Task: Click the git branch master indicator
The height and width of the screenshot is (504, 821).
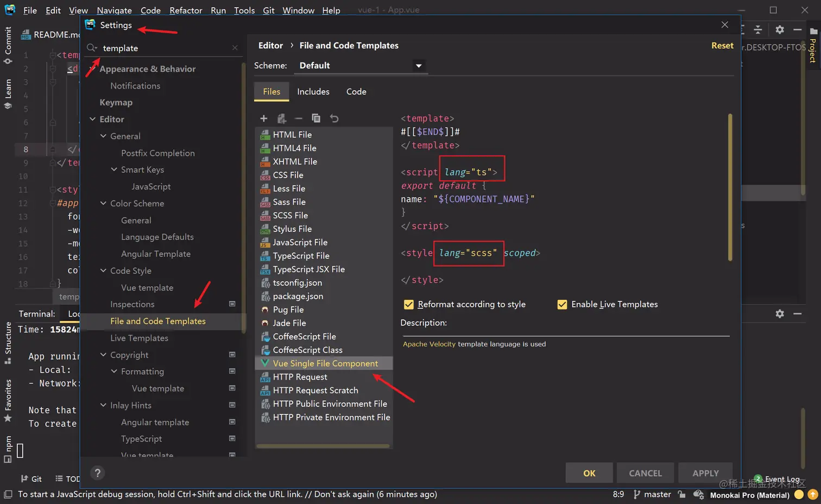Action: (x=652, y=494)
